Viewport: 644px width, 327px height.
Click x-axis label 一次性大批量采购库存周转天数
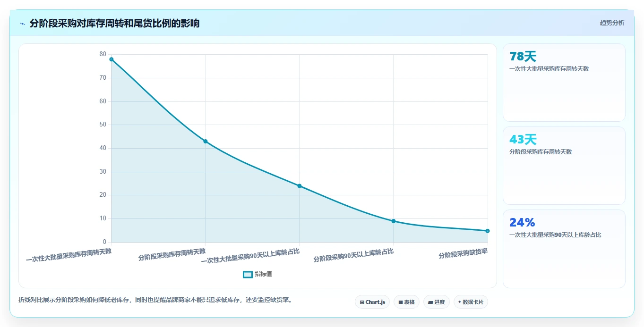coord(69,255)
